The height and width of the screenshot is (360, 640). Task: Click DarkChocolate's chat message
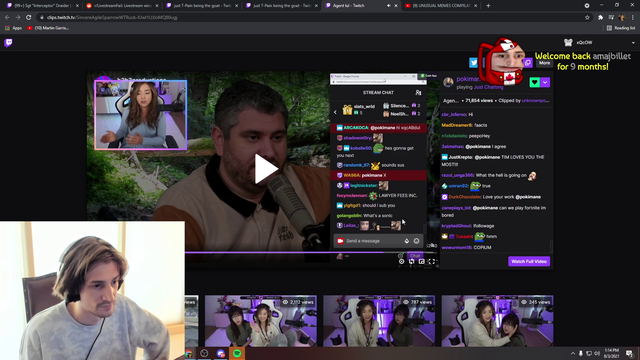click(491, 197)
